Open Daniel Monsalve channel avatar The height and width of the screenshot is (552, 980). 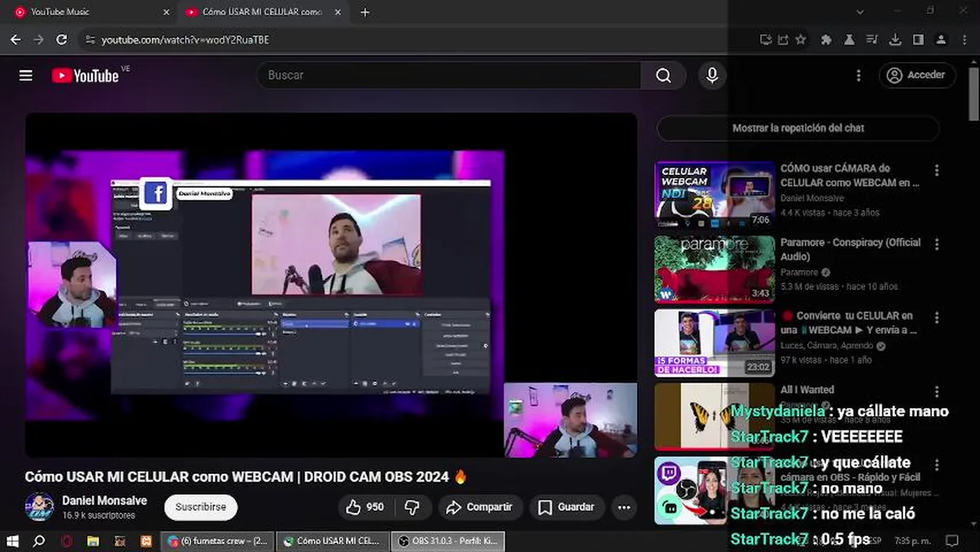[39, 508]
